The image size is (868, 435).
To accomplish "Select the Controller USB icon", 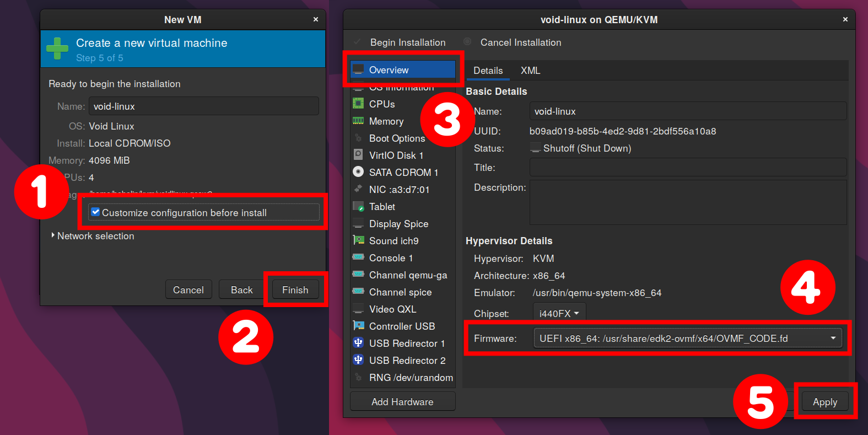I will pos(358,326).
